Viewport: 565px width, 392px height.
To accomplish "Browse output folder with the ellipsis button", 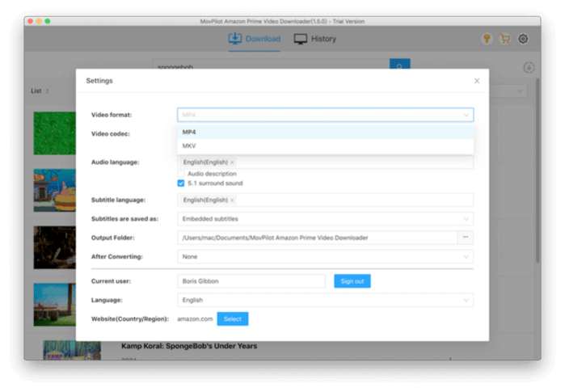I will click(x=466, y=238).
